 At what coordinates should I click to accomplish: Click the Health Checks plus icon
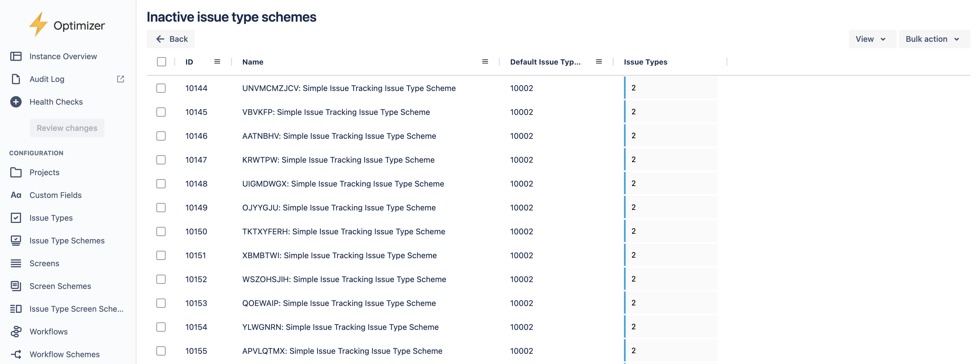click(16, 102)
